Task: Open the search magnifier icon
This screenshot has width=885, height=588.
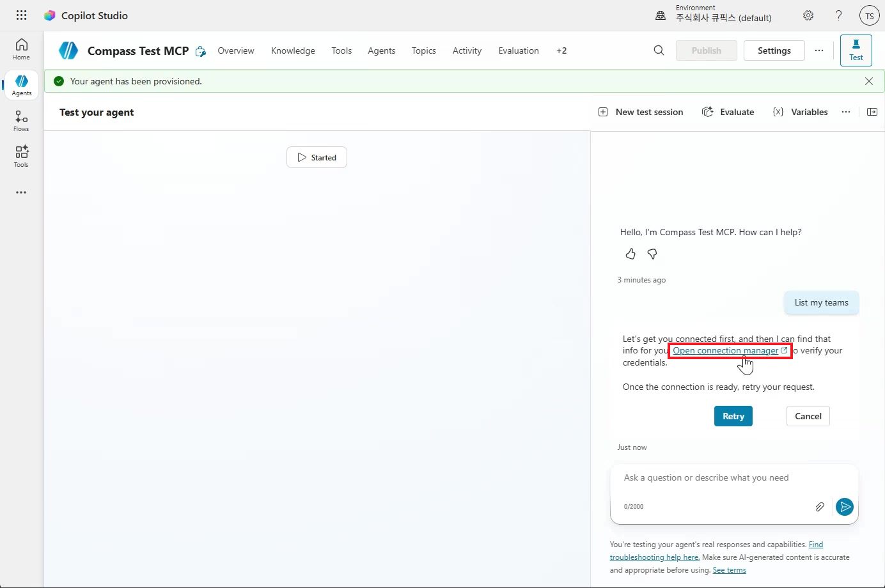Action: tap(659, 50)
